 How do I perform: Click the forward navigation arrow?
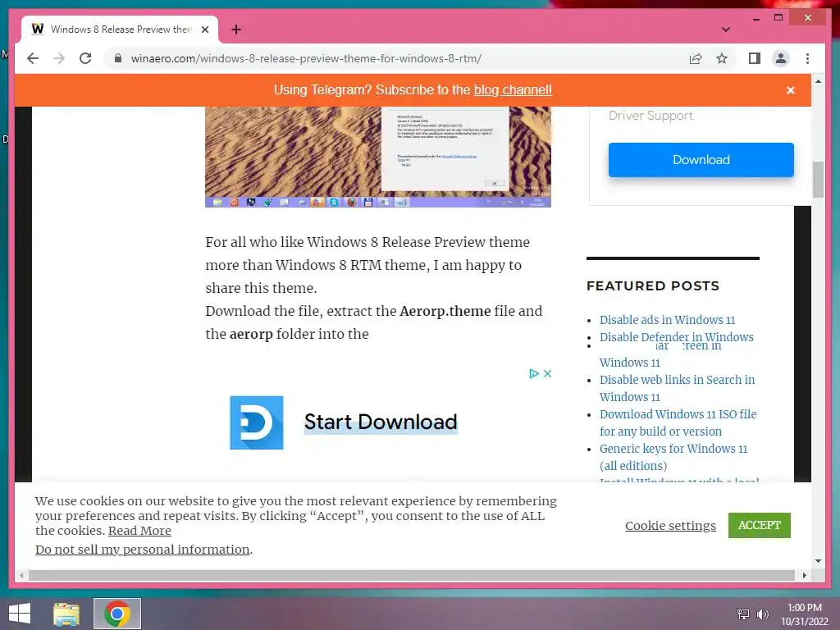click(59, 58)
